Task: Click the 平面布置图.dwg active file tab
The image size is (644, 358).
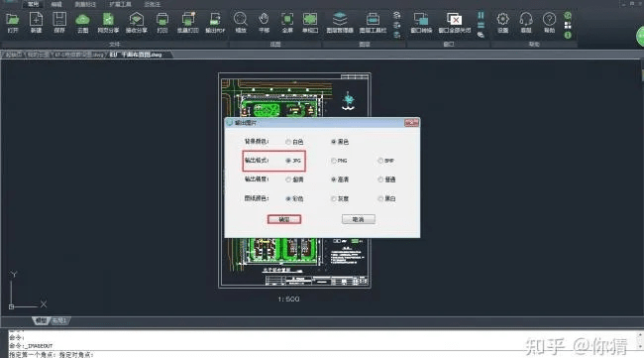Action: (137, 55)
